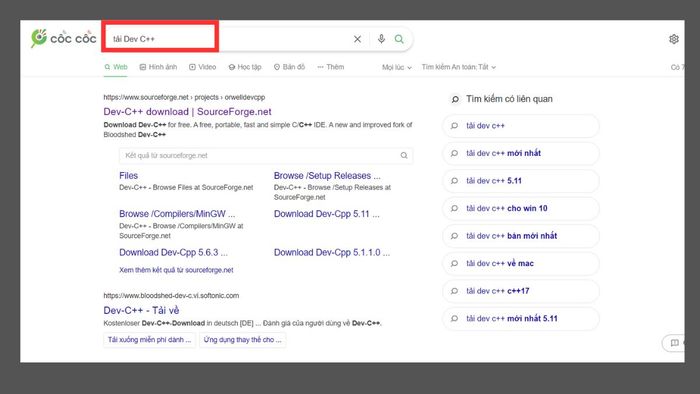
Task: Open the 'Download Dev-Cpp 5.6.3' sitelink
Action: pos(173,252)
